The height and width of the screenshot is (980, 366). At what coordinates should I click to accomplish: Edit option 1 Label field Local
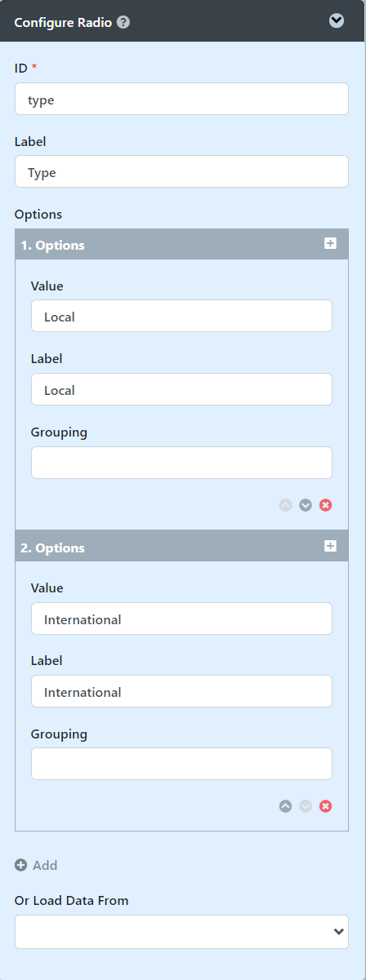[x=181, y=390]
